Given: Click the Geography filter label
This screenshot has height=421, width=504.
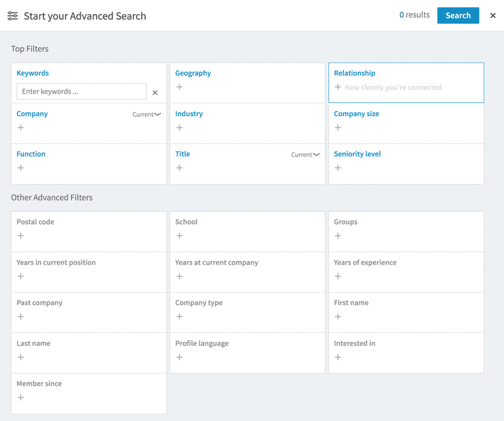Looking at the screenshot, I should tap(193, 73).
